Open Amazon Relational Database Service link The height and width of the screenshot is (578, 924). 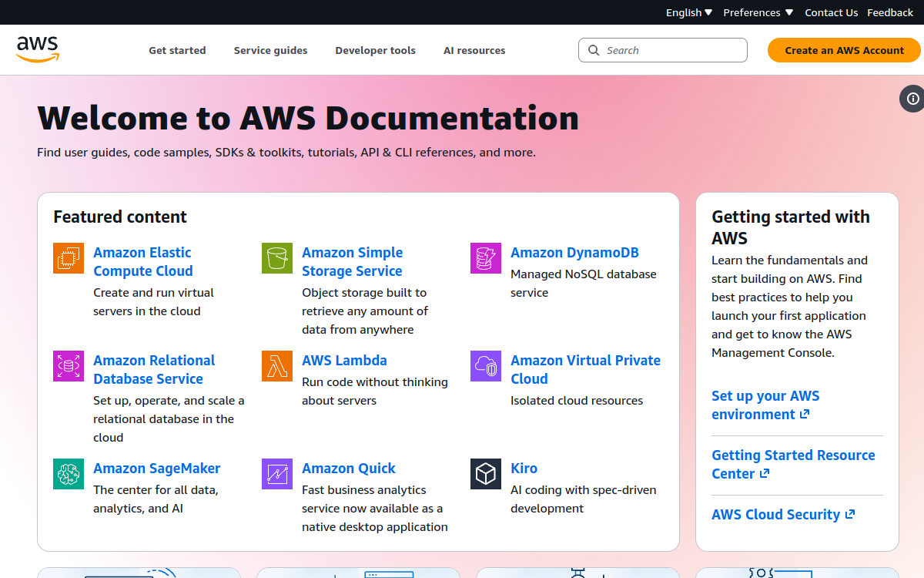[x=154, y=369]
